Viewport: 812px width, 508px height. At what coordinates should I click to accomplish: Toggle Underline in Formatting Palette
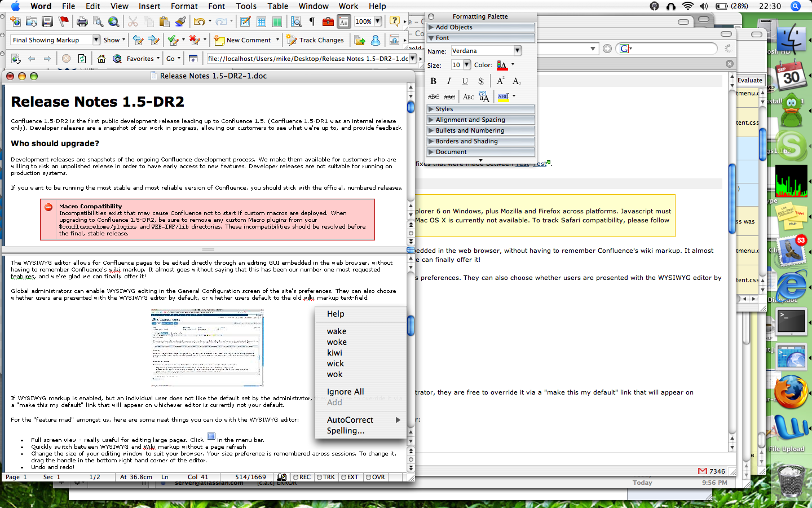click(465, 81)
